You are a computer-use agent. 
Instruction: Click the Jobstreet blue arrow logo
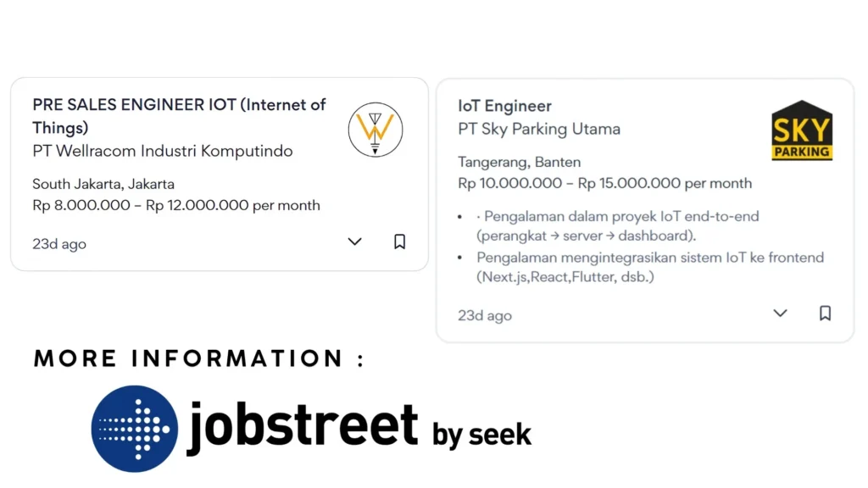(135, 429)
